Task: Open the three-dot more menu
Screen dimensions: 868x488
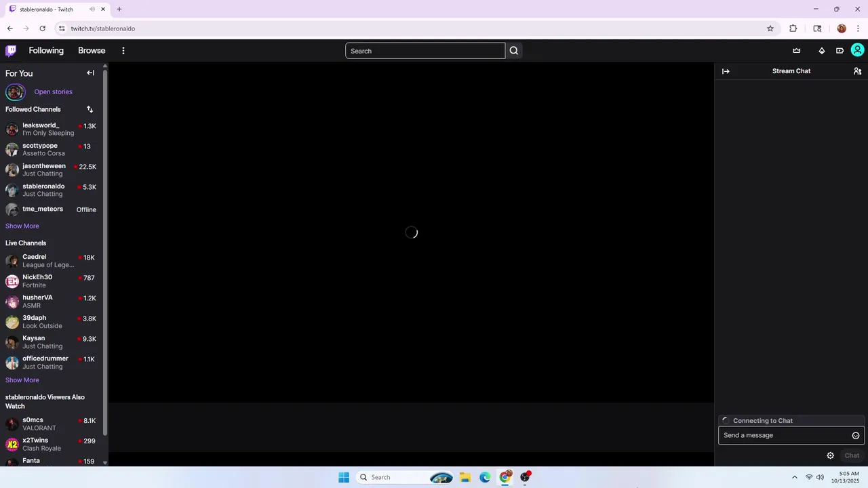Action: click(x=123, y=51)
